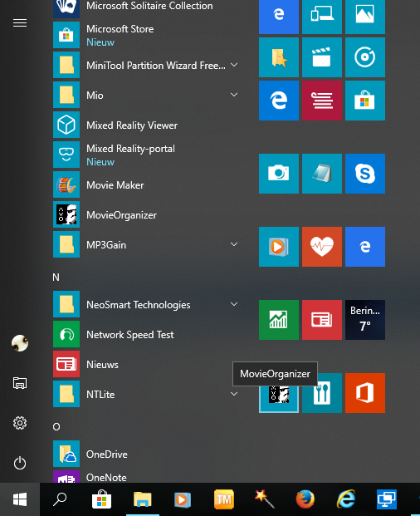
Task: Open the notepad tile
Action: pyautogui.click(x=322, y=174)
